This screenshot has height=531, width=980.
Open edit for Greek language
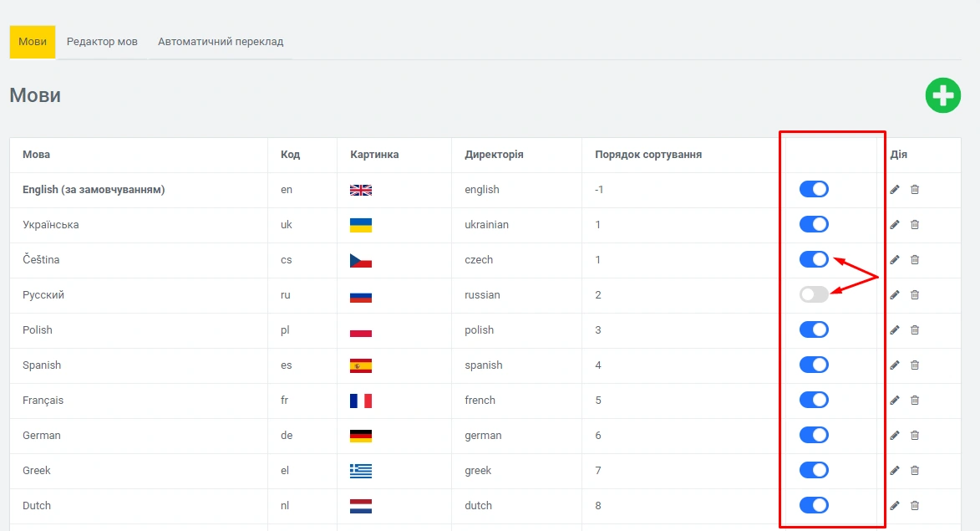(x=895, y=471)
